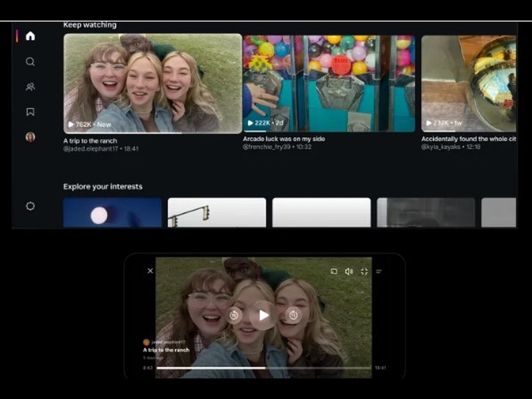
Task: Open @frenchie_fry39 channel link
Action: click(267, 147)
